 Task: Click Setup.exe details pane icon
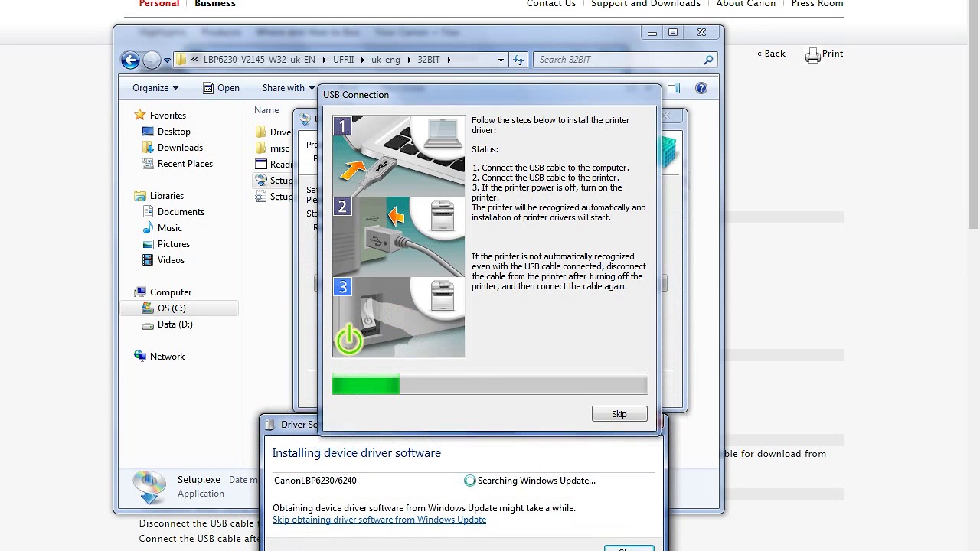pos(149,487)
